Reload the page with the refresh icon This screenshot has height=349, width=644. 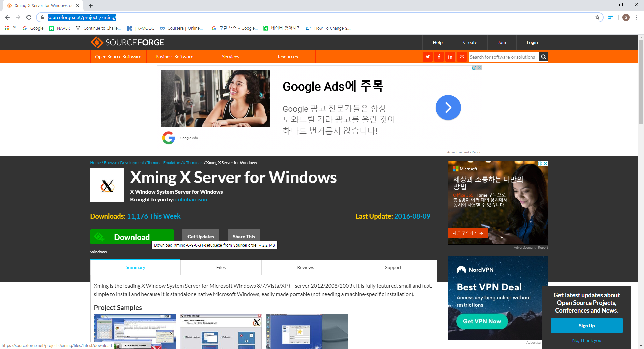29,17
